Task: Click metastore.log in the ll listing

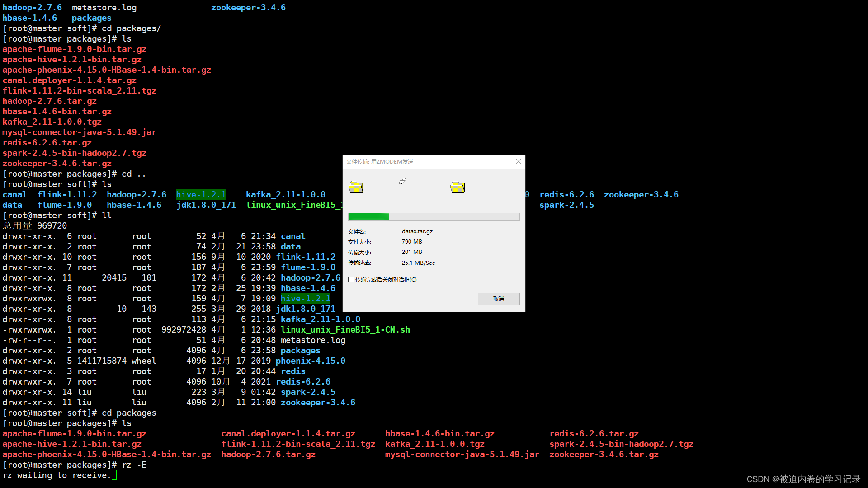Action: click(313, 340)
